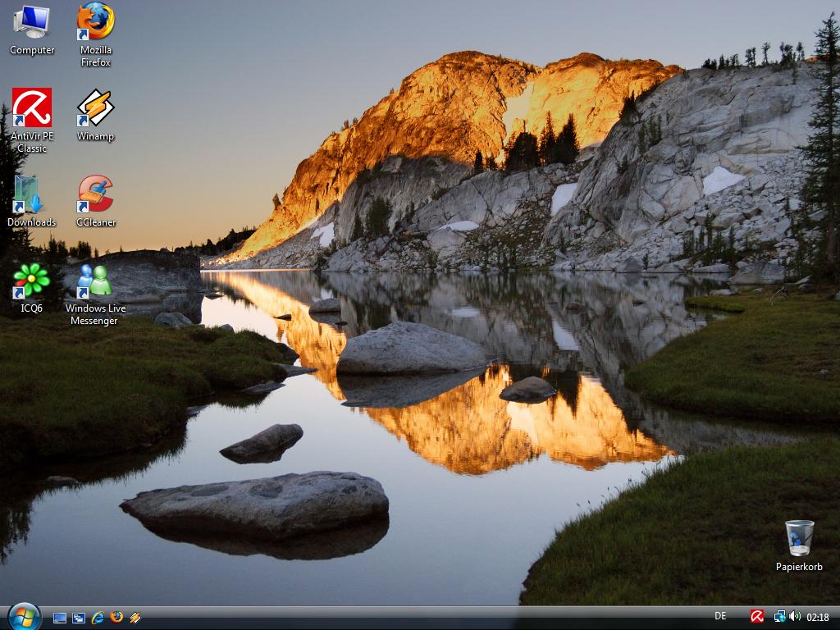Select the CCleaner desktop shortcut
This screenshot has height=630, width=840.
pyautogui.click(x=95, y=195)
